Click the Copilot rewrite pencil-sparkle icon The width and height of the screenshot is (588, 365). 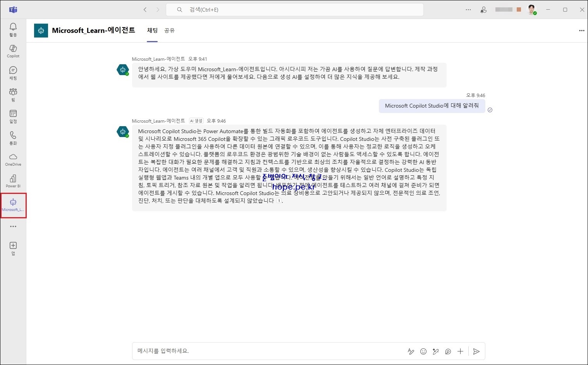pos(436,351)
